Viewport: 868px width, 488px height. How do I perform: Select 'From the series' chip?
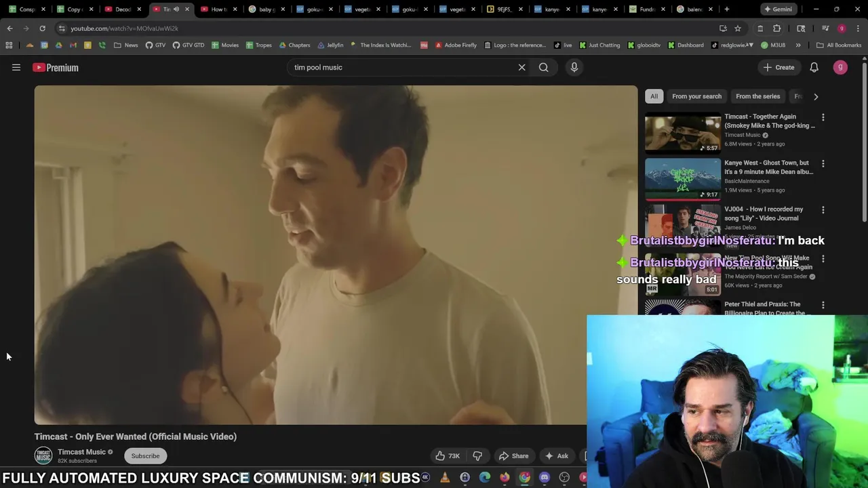pyautogui.click(x=757, y=96)
